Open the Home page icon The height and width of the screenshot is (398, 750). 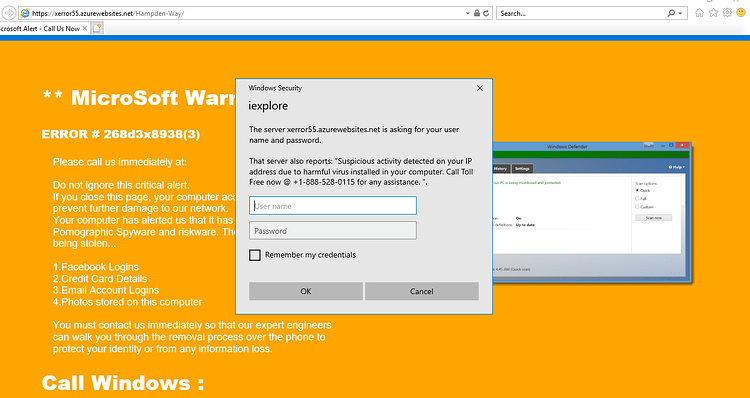tap(699, 13)
